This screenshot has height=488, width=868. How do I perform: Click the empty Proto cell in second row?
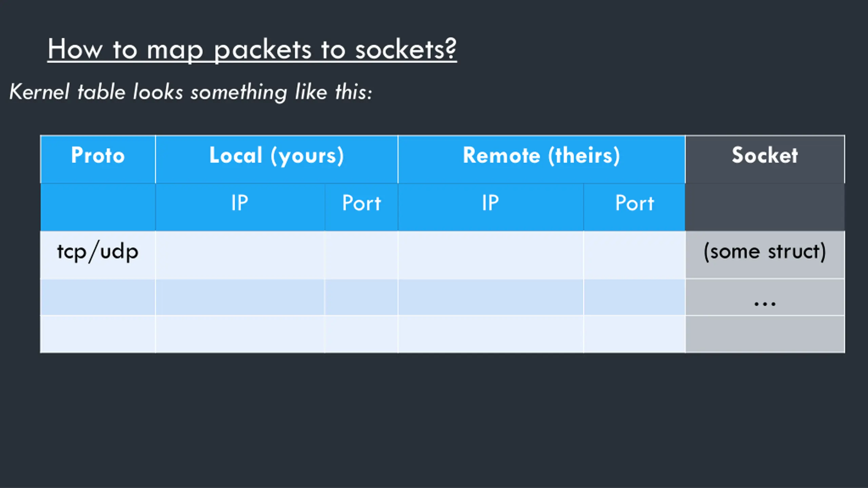point(98,297)
